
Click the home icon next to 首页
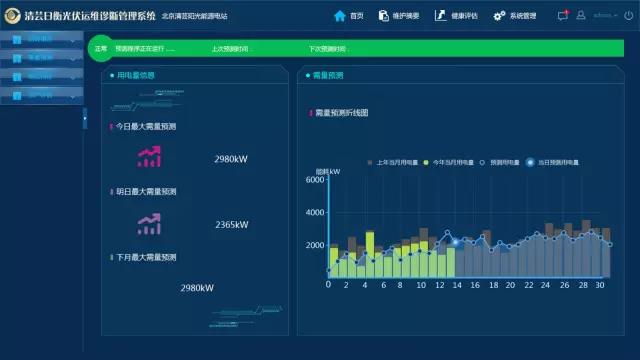pyautogui.click(x=340, y=16)
